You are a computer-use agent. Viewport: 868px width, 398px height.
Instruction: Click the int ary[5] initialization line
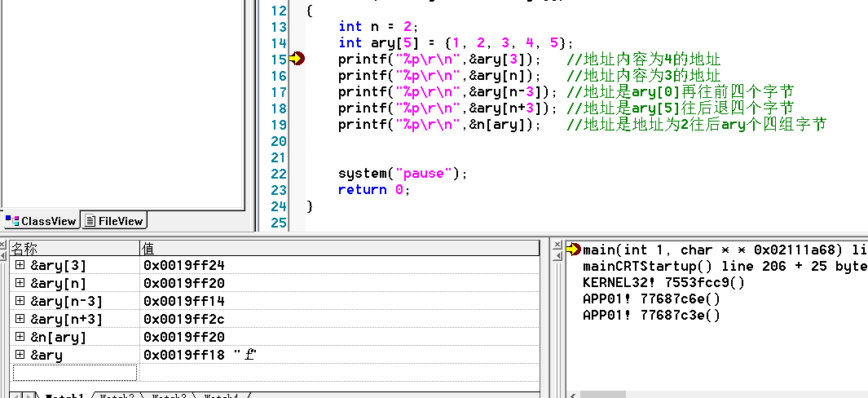pyautogui.click(x=456, y=42)
